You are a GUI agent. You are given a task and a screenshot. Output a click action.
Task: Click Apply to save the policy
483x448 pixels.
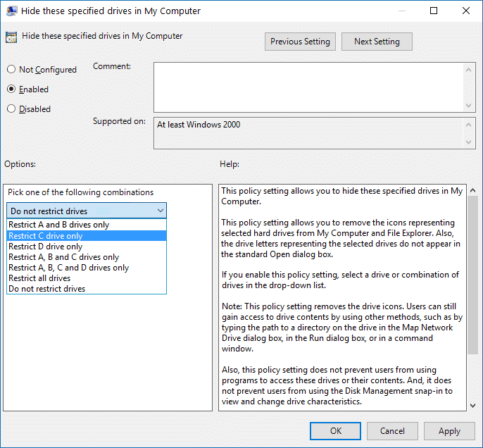pyautogui.click(x=449, y=431)
